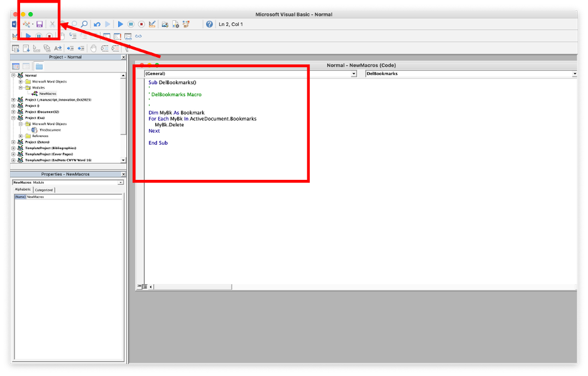Close the Project - Normal panel
Image resolution: width=588 pixels, height=376 pixels.
(124, 57)
